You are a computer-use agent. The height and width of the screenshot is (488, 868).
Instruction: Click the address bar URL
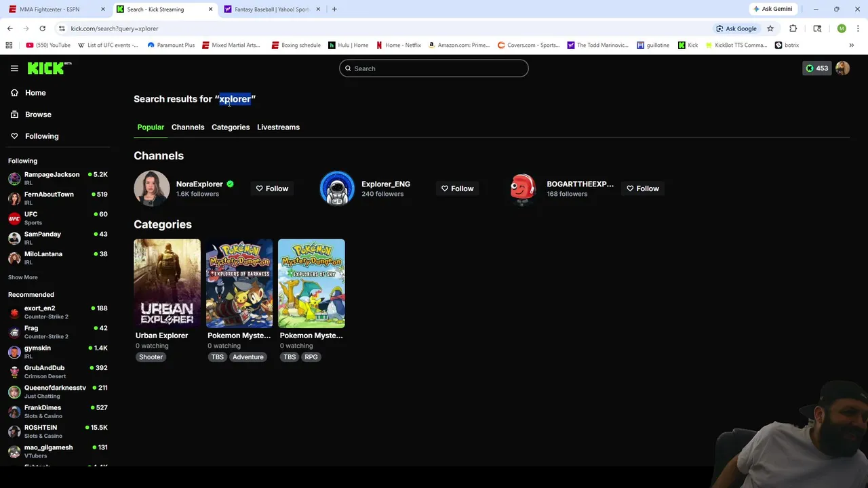click(x=115, y=28)
